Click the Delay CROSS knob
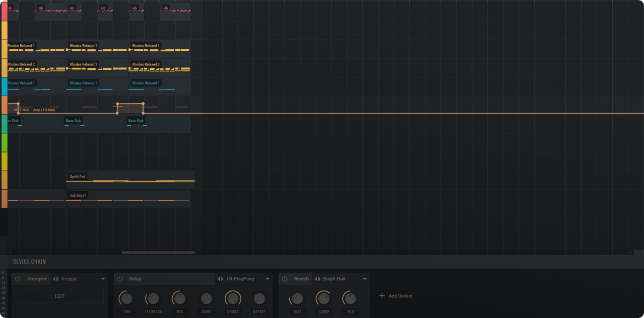Viewport: 644px width, 318px height. [232, 299]
